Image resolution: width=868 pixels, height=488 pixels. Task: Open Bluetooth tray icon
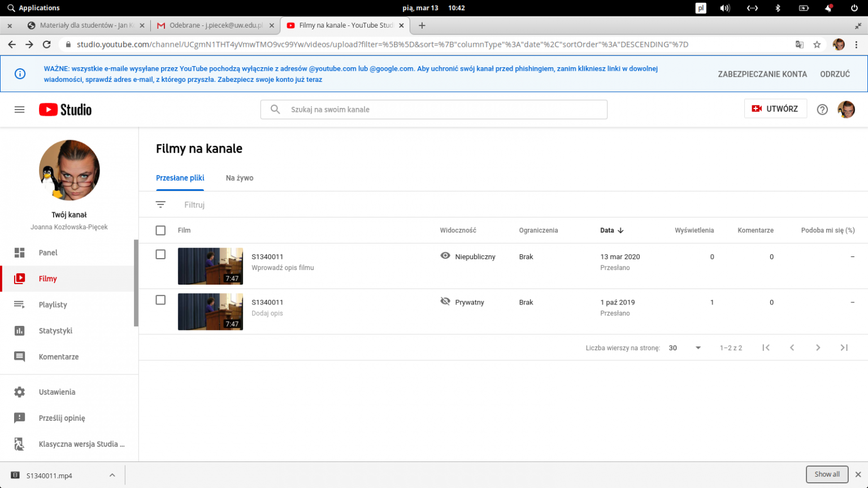pos(778,8)
